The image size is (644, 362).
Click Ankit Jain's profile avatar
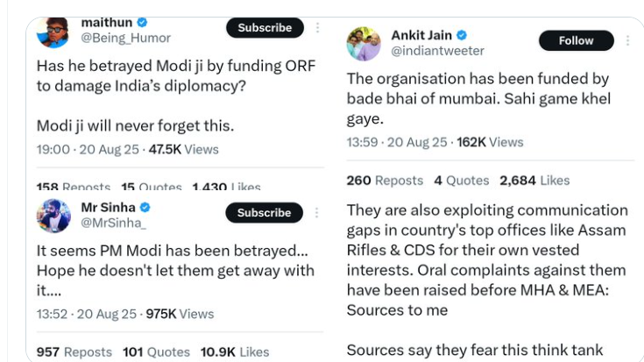364,43
